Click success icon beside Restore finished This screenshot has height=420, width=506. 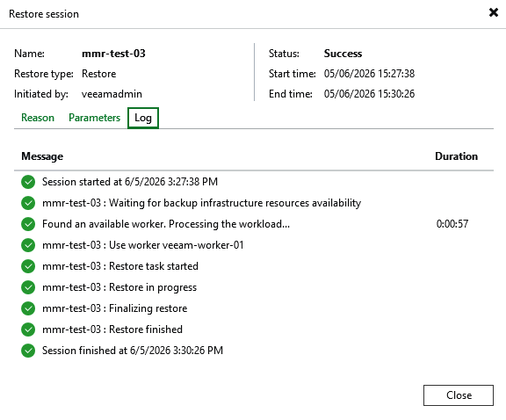point(28,329)
